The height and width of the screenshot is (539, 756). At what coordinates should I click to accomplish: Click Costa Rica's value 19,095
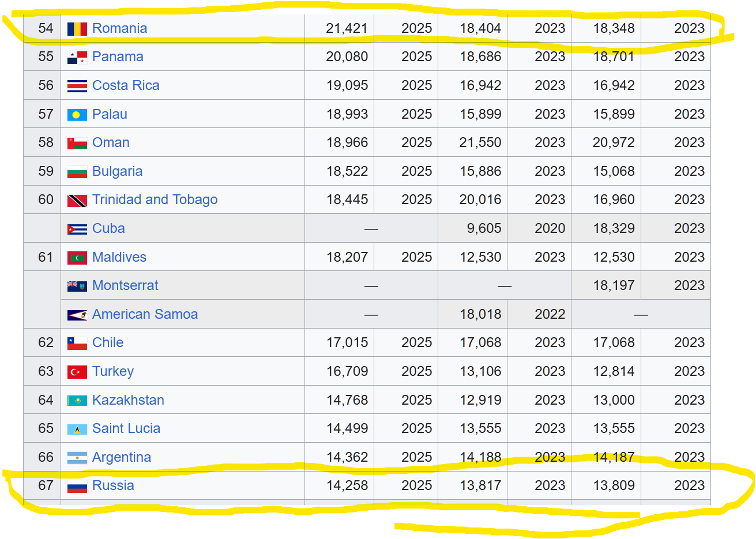pyautogui.click(x=347, y=85)
